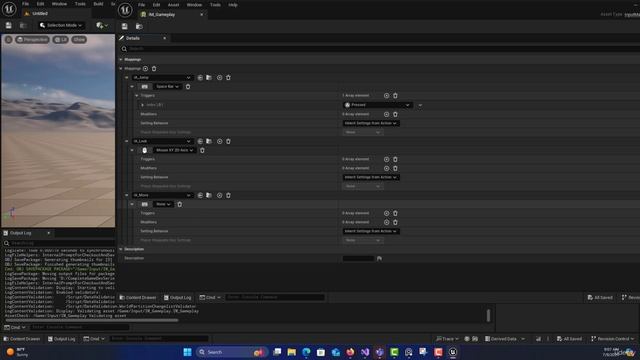640x360 pixels.
Task: Browse to IM_Gameplay asset using toolbar icon
Action: (x=139, y=26)
